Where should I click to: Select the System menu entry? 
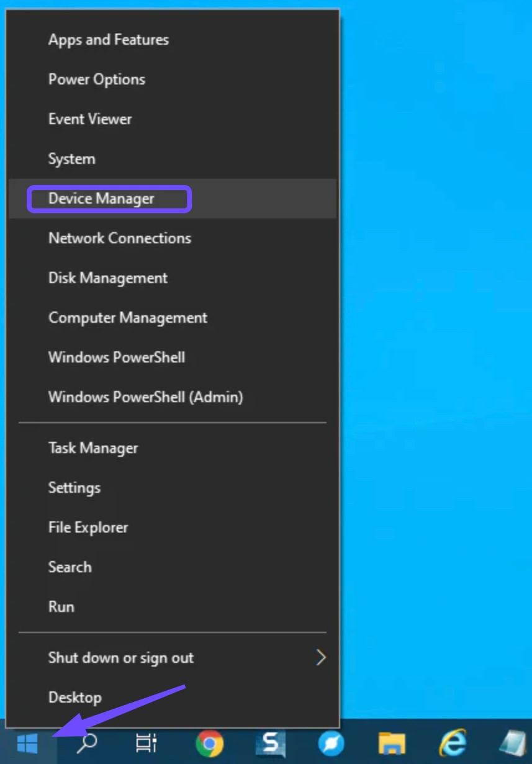click(72, 159)
